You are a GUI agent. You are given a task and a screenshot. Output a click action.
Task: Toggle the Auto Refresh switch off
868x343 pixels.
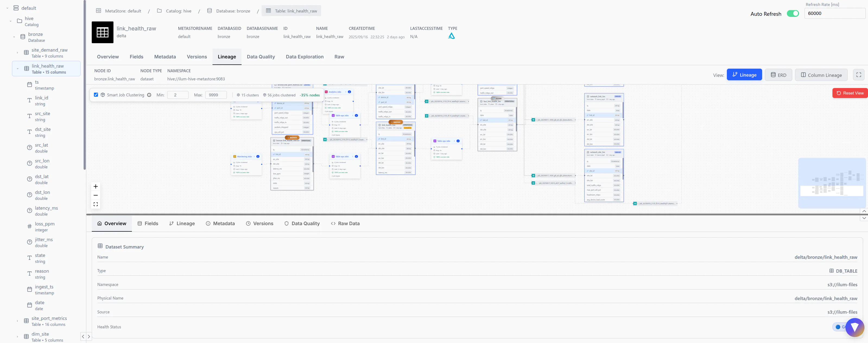click(793, 14)
